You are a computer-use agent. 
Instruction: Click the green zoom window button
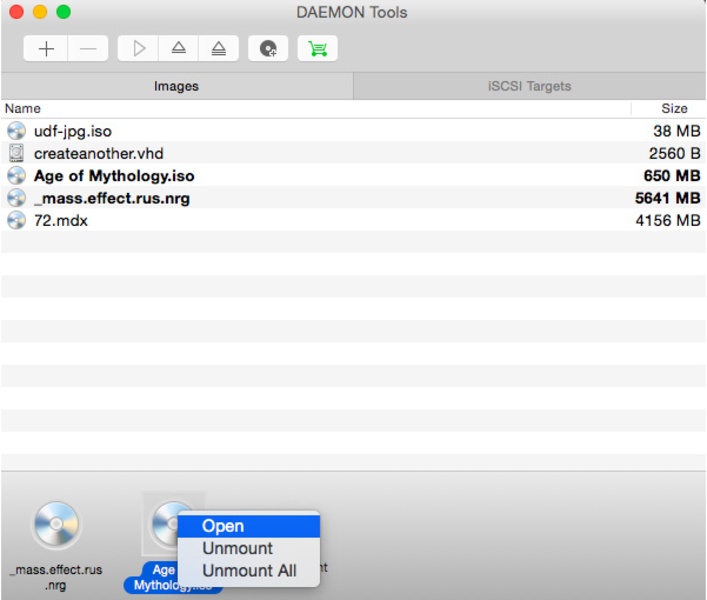tap(64, 12)
